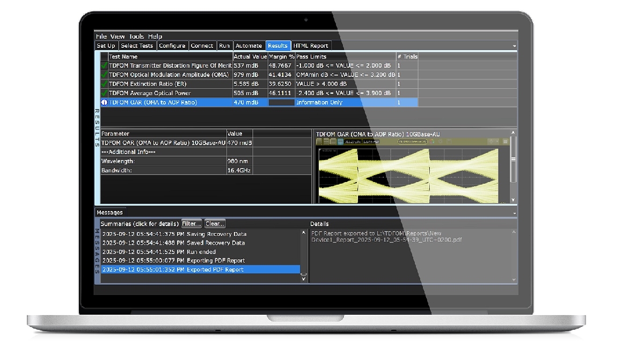This screenshot has height=348, width=644.
Task: Click the green pass checkmark for Extinction Ratio
Action: click(x=104, y=84)
